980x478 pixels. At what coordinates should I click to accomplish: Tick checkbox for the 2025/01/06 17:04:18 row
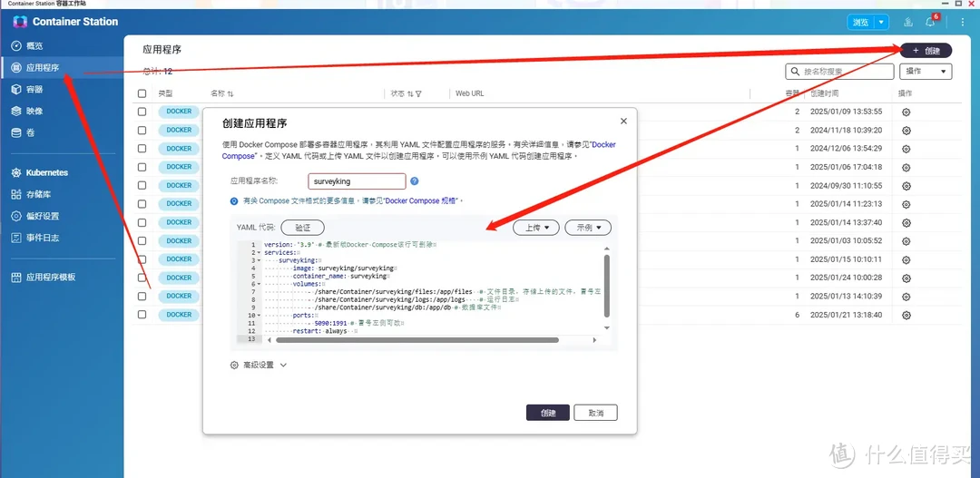click(x=142, y=168)
